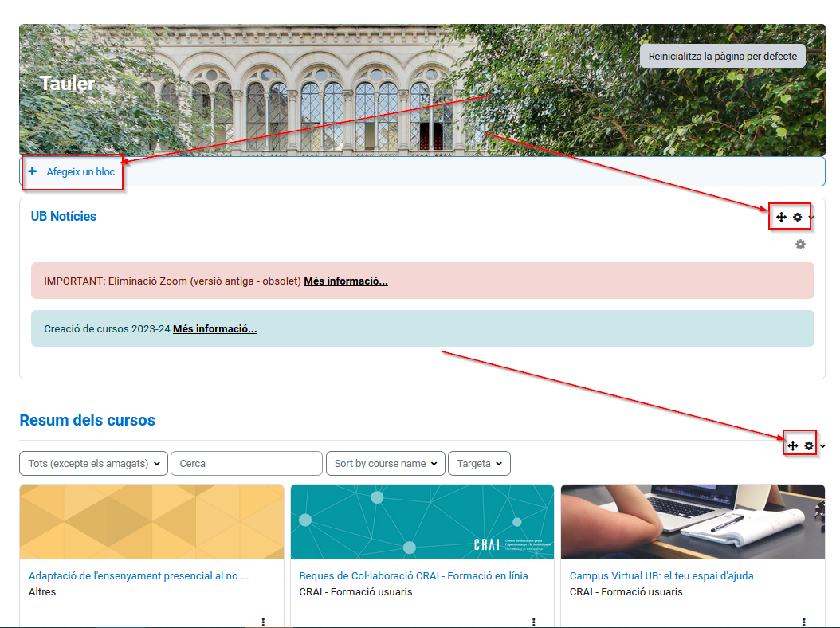
Task: Open Més informació about Zoom elimination
Action: coord(345,281)
